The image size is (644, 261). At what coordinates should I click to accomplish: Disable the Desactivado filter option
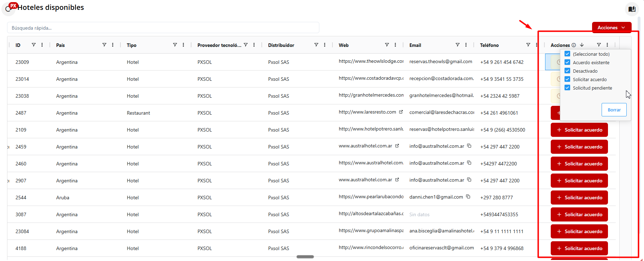click(x=567, y=71)
